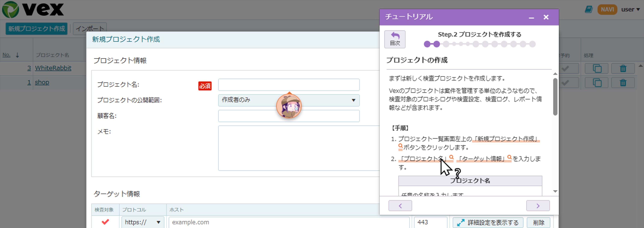Advance the tutorial with the next arrow button
Image resolution: width=644 pixels, height=228 pixels.
[x=538, y=205]
